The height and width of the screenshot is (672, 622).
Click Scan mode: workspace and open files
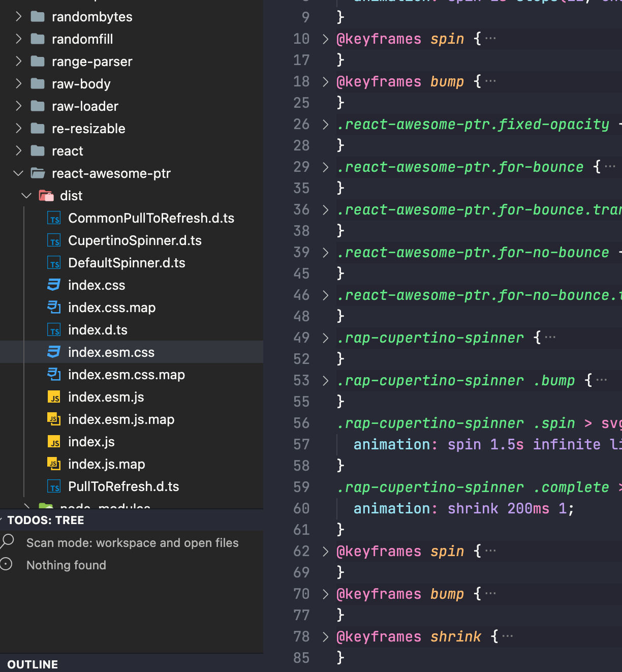click(132, 542)
